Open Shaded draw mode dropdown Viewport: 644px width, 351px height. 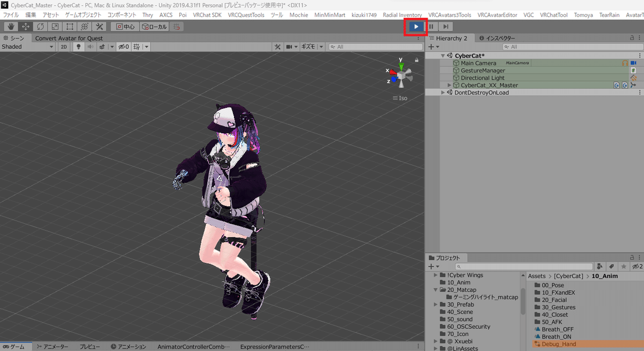[x=28, y=47]
